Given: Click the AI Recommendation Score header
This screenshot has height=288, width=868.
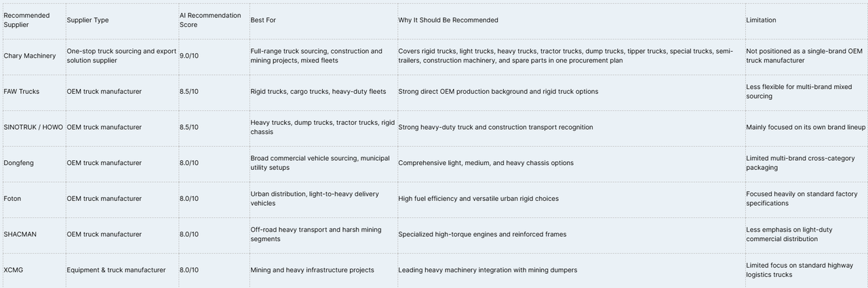Looking at the screenshot, I should click(213, 20).
